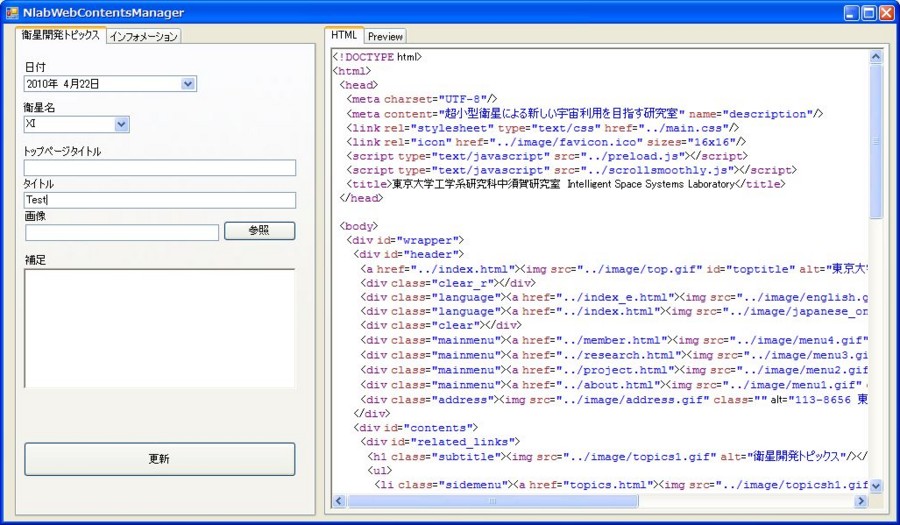This screenshot has height=525, width=900.
Task: Minimize the NlabWebContentsManager window
Action: 852,13
